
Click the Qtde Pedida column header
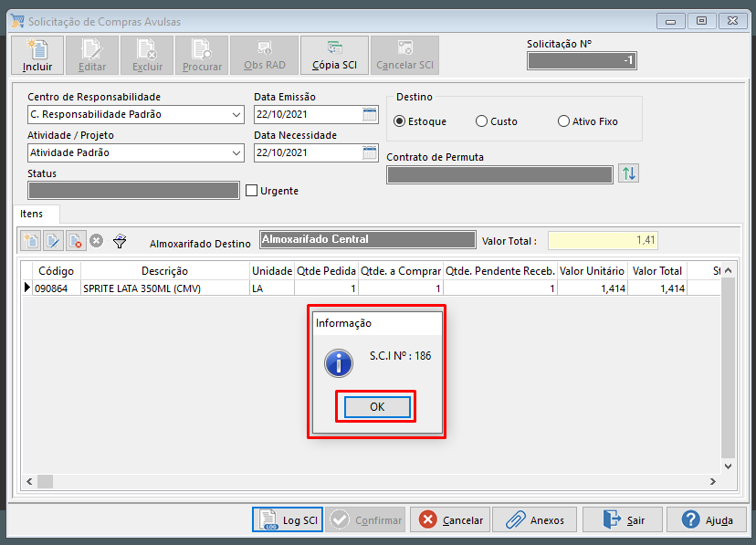point(326,271)
